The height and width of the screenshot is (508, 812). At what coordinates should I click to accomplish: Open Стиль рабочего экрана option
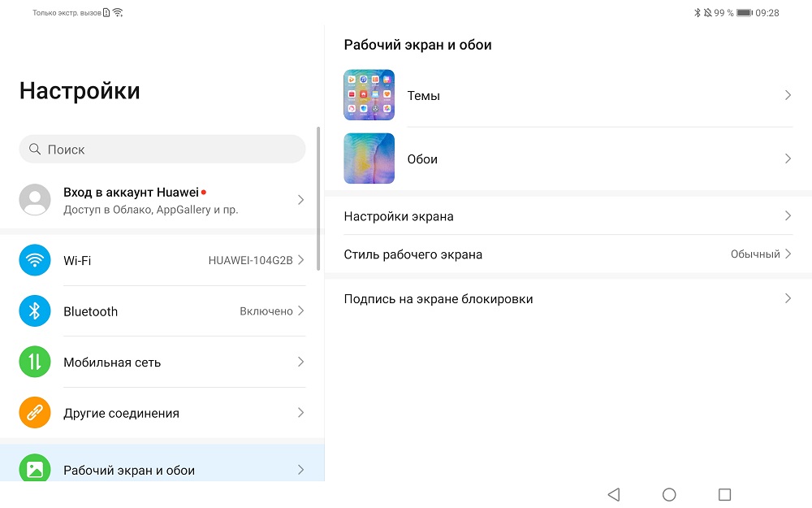(x=568, y=254)
